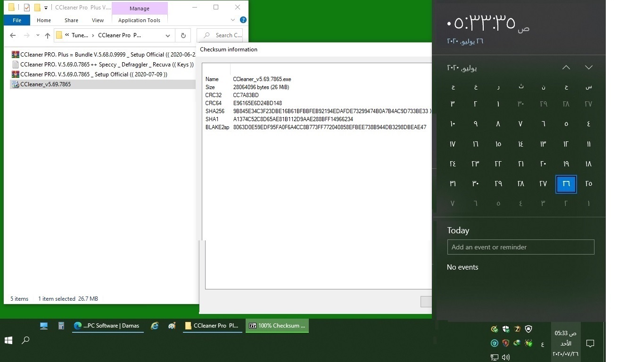The image size is (644, 362).
Task: Click the Arabic ع input language indicator
Action: pyautogui.click(x=543, y=344)
